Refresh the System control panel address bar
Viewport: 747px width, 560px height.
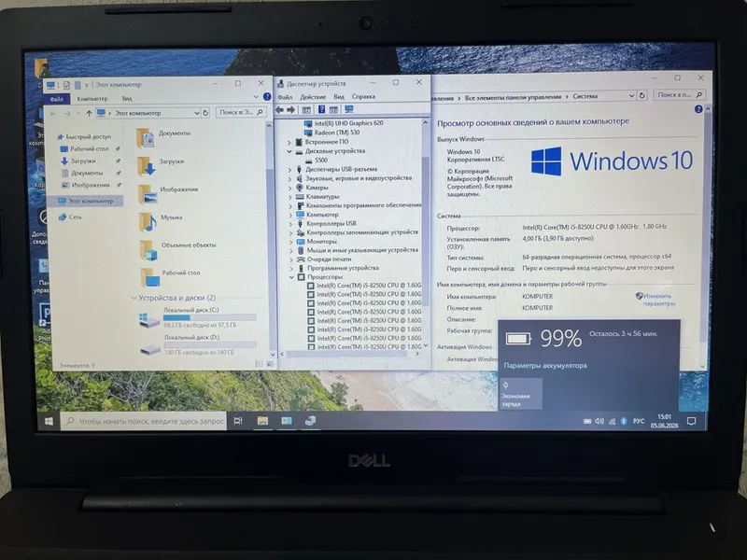[x=642, y=96]
